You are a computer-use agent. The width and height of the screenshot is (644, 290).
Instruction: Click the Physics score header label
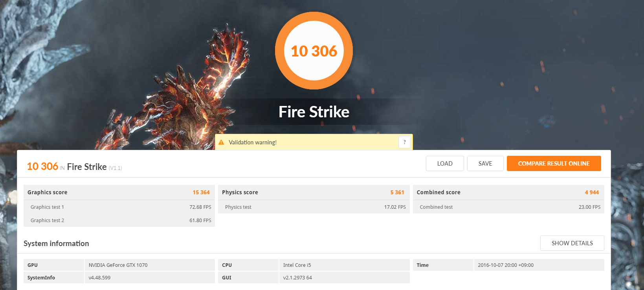[x=240, y=192]
